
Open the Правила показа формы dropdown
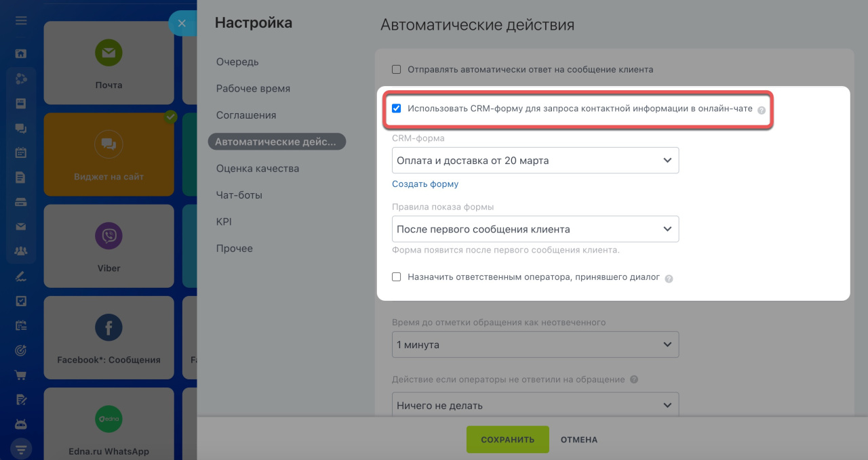(x=535, y=229)
